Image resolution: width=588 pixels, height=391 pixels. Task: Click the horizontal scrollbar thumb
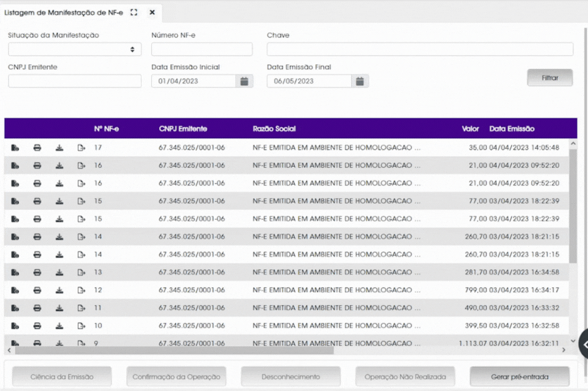(x=174, y=350)
